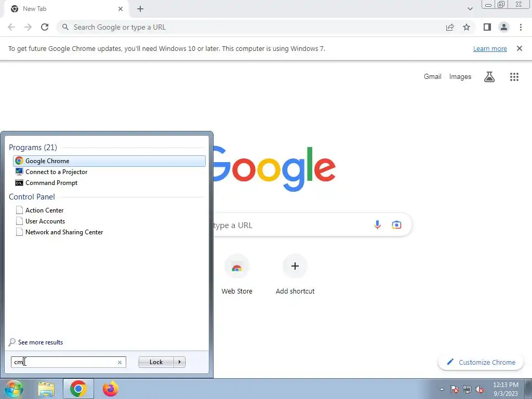Search by image with the camera icon
532x399 pixels.
point(396,224)
